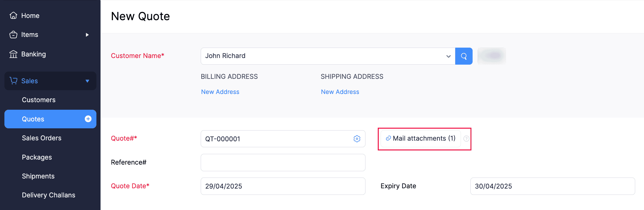Screen dimensions: 644x210
Task: Collapse the Sales menu arrow
Action: tap(87, 81)
